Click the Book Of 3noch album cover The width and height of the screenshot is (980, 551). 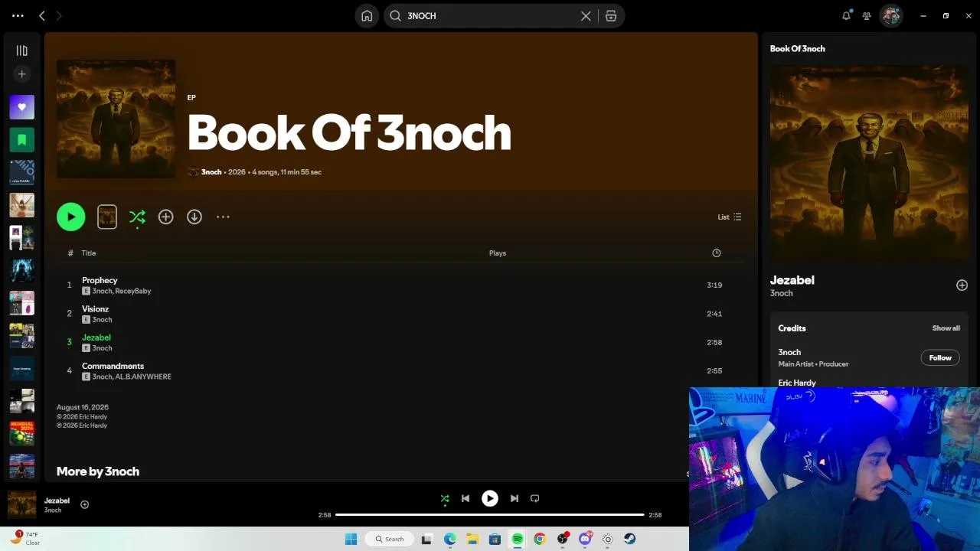116,119
